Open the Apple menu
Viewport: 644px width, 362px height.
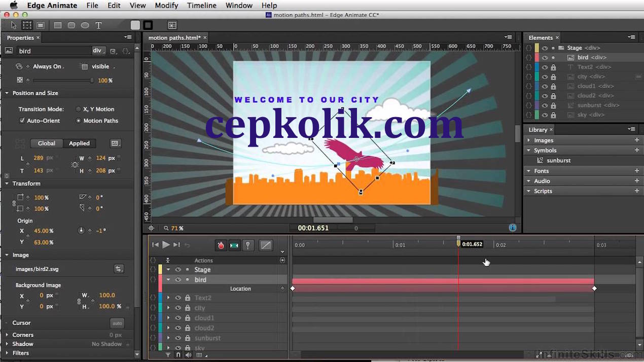[14, 6]
